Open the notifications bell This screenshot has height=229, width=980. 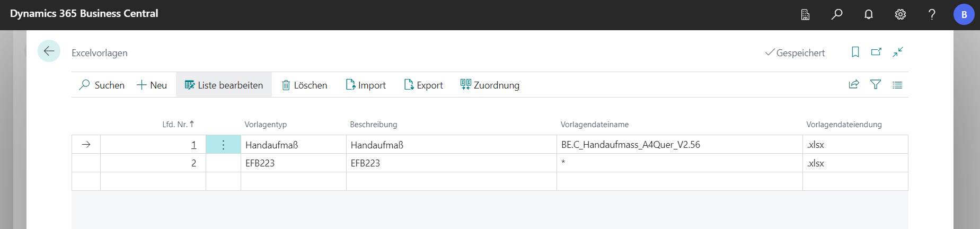click(x=869, y=14)
